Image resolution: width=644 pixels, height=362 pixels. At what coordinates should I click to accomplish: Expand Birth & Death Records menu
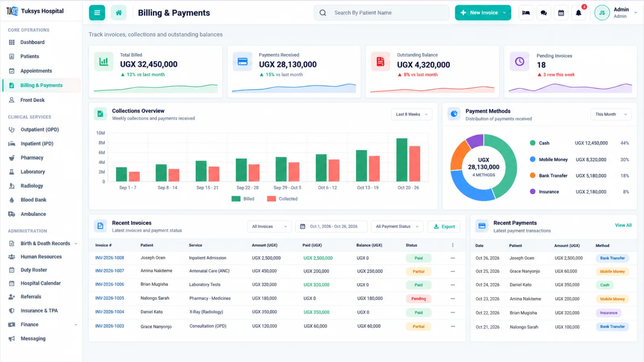76,243
